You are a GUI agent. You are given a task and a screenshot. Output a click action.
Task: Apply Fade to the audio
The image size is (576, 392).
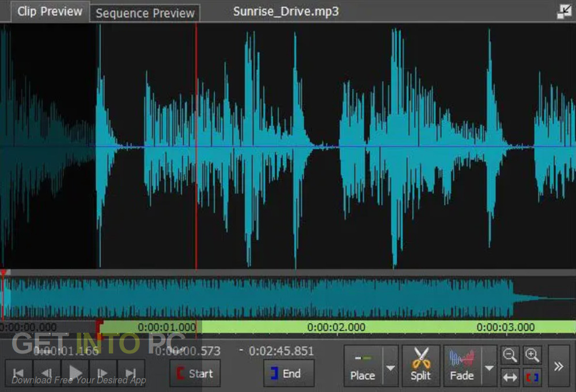point(462,366)
